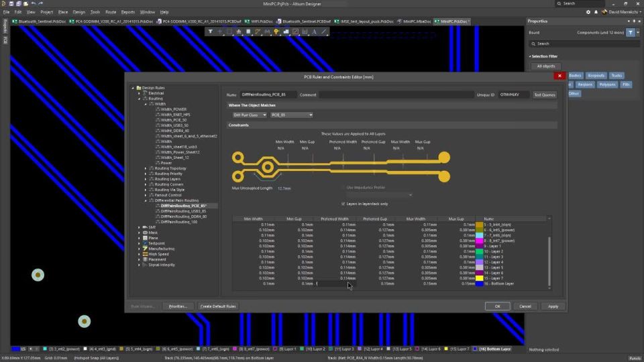
Task: Click the green 10 - Layer 2 color swatch
Action: (x=479, y=251)
